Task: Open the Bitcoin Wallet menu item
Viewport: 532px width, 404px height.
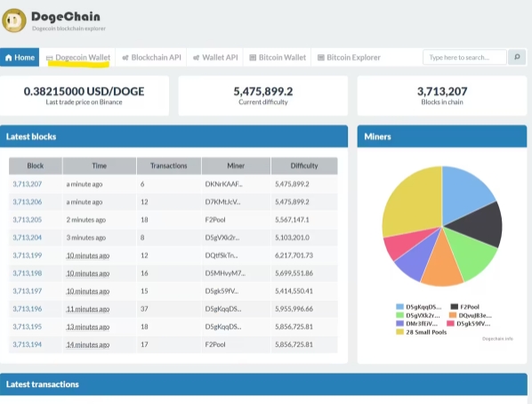Action: 278,57
